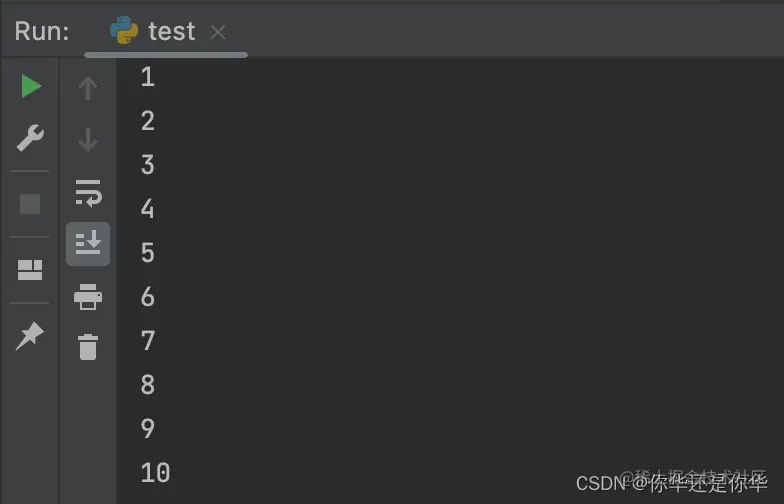Open run configuration wrench settings

point(30,138)
